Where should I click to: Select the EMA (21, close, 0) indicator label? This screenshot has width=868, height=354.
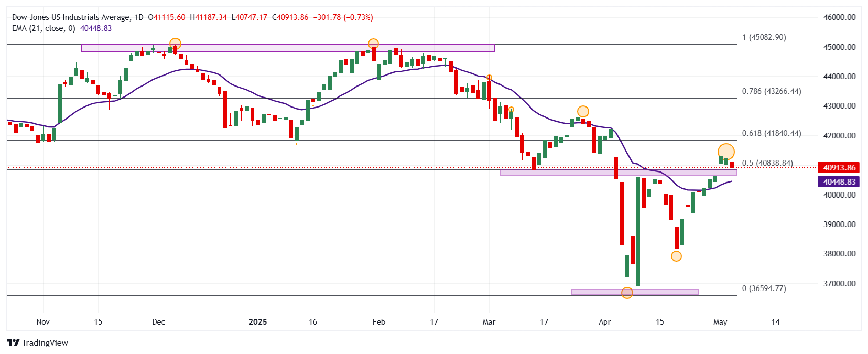(x=44, y=28)
